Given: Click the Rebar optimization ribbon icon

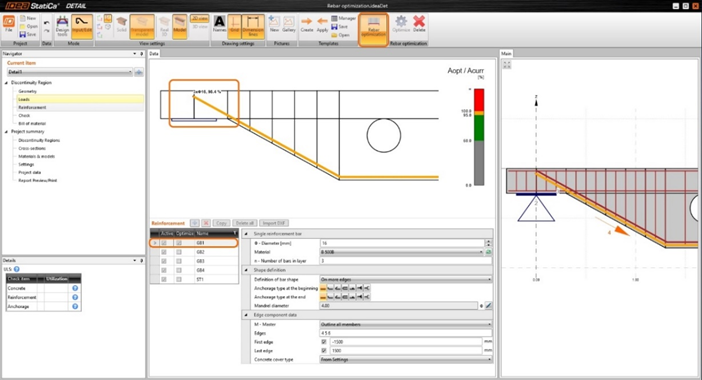Looking at the screenshot, I should click(373, 28).
